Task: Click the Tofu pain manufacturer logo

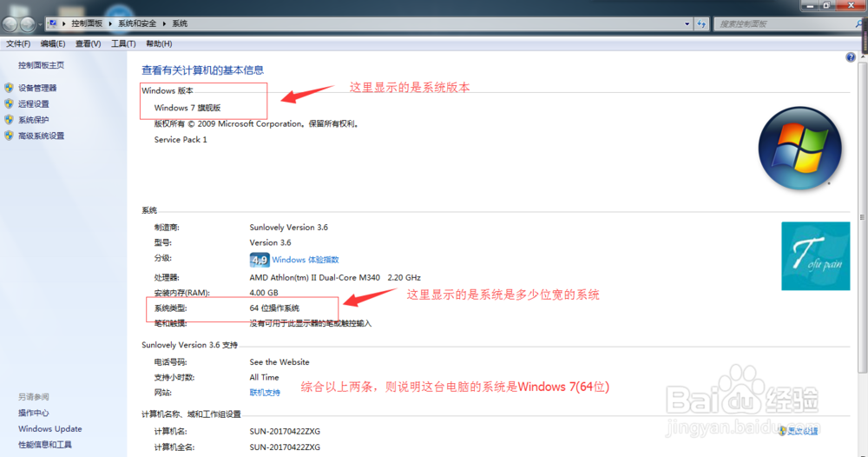Action: 815,256
